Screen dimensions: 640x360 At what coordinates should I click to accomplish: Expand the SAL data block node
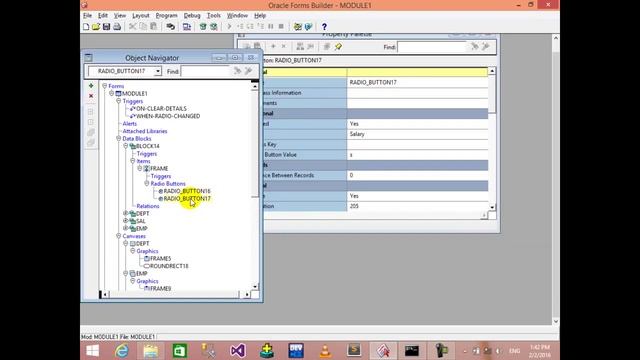[x=126, y=221]
